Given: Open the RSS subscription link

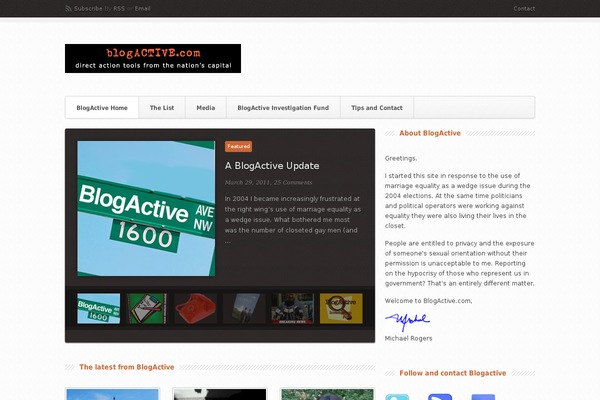Looking at the screenshot, I should (x=119, y=8).
